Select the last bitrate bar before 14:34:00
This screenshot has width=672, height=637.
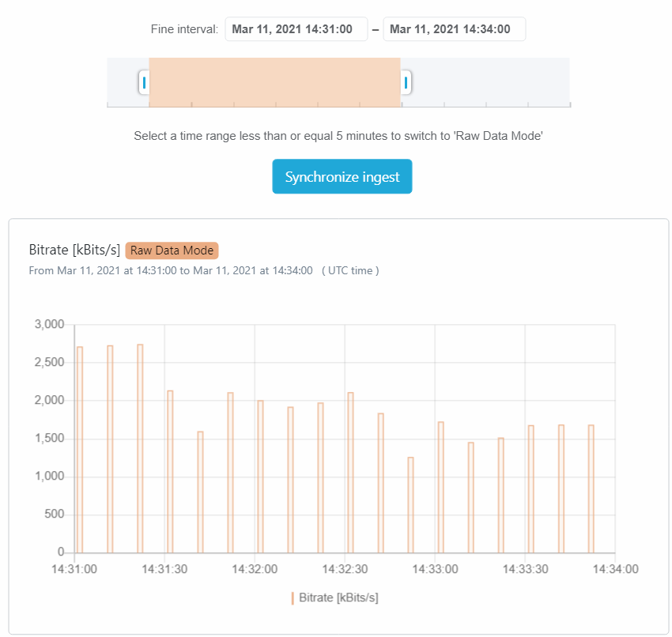[x=591, y=488]
